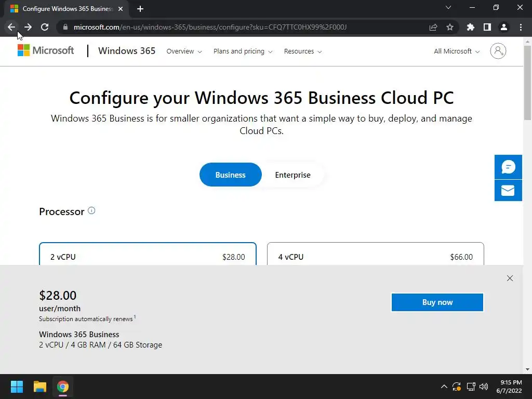532x399 pixels.
Task: Click the account sign-in avatar icon
Action: (498, 51)
